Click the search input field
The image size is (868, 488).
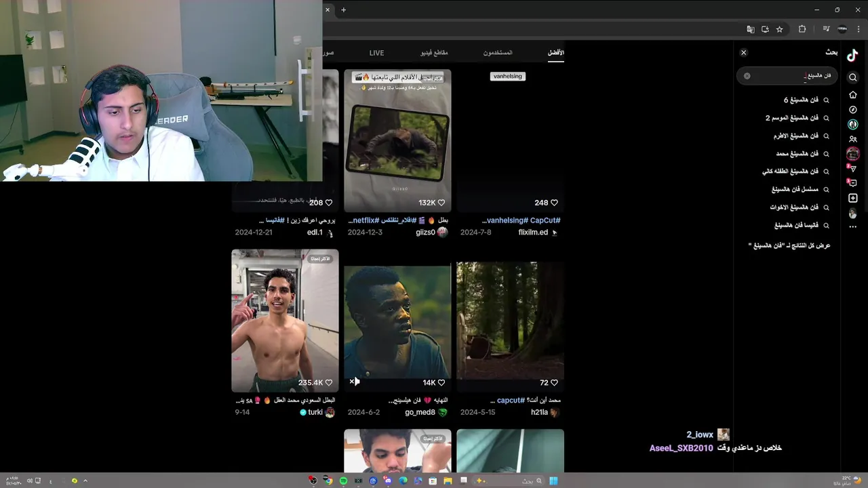click(x=787, y=76)
